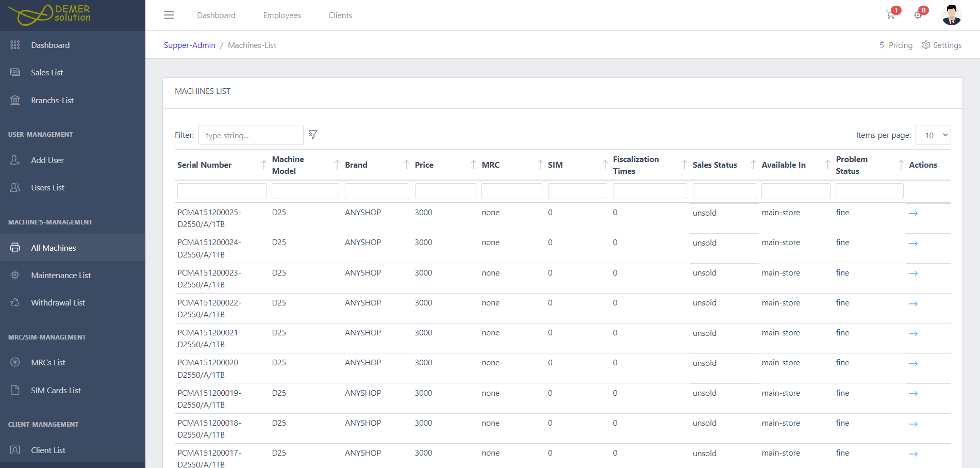Sort by Fiscalization Times arrow

click(x=685, y=165)
